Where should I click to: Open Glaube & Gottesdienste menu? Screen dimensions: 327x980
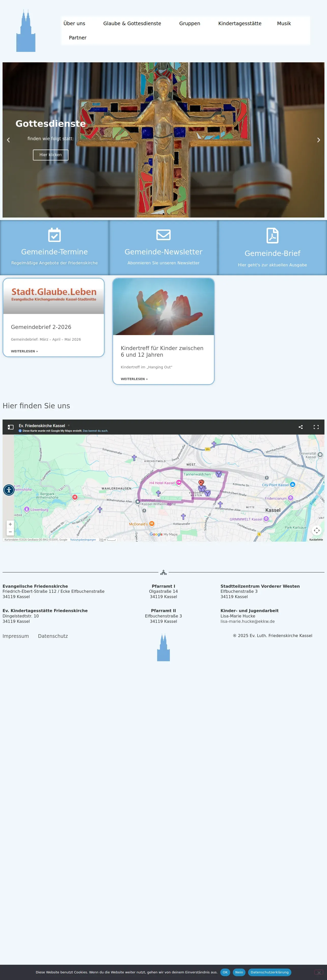tap(132, 24)
